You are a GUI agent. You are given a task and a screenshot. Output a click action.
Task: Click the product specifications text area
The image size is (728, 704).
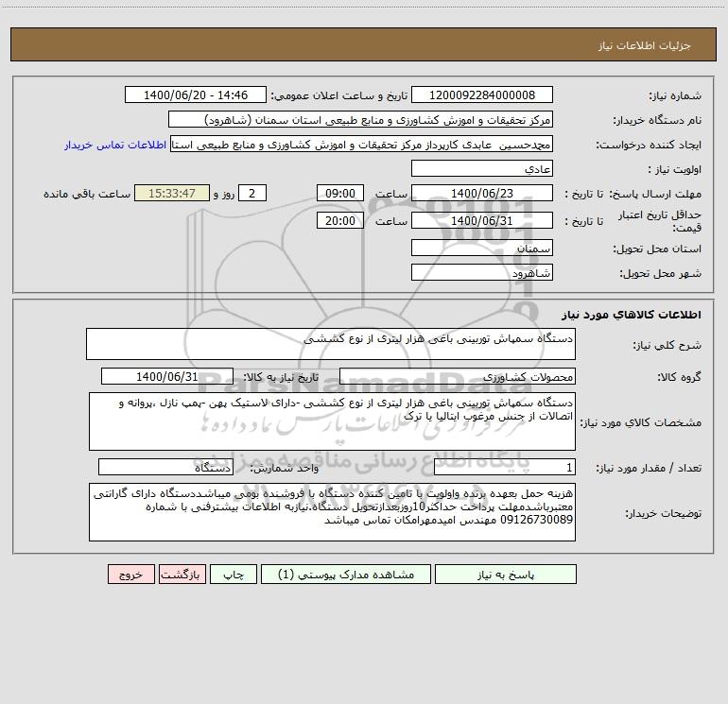[x=332, y=421]
